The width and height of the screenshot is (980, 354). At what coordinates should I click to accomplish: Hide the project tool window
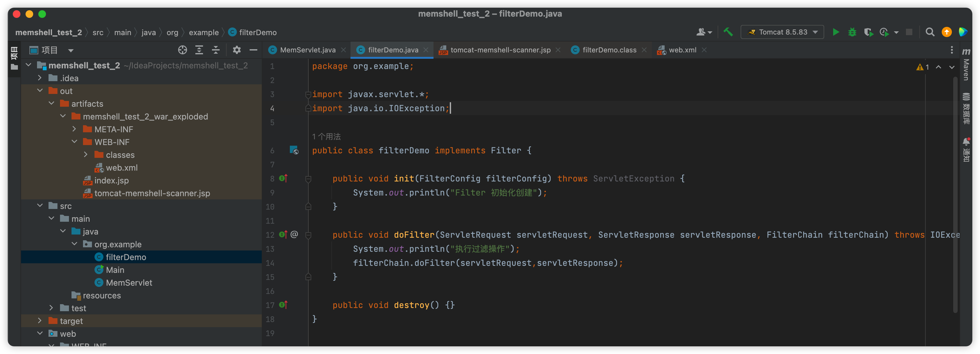coord(253,50)
